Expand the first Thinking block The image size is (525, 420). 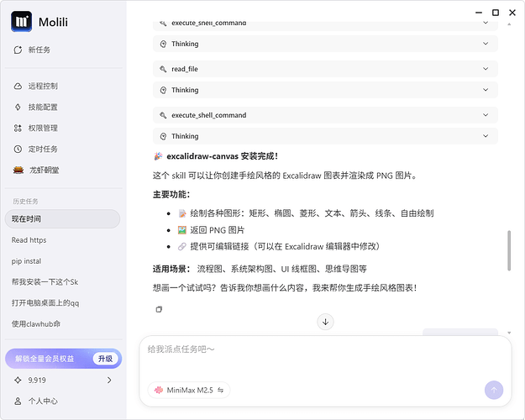(x=325, y=44)
